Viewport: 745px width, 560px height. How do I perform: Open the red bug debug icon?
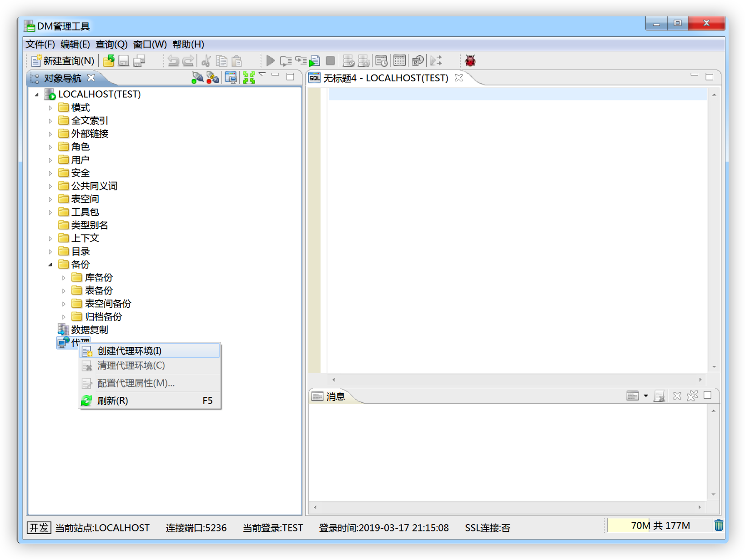click(x=470, y=60)
